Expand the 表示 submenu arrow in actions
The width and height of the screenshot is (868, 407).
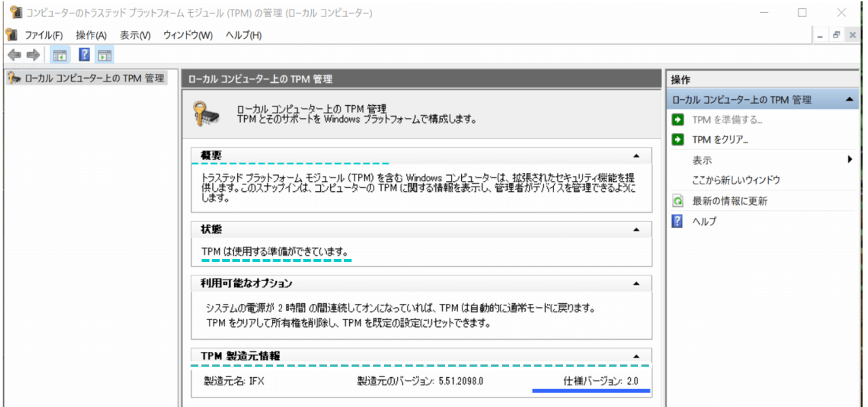(849, 160)
